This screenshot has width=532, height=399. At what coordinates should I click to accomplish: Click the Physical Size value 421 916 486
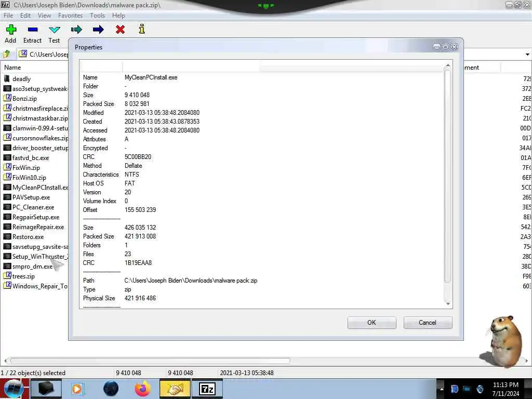140,298
